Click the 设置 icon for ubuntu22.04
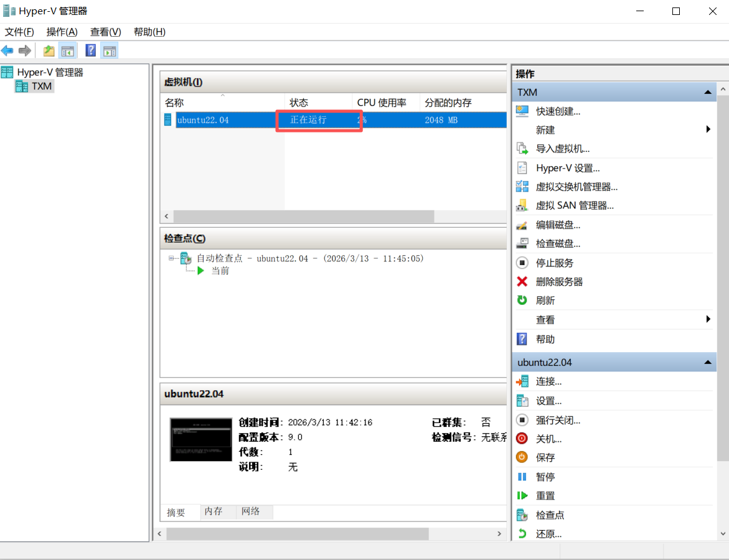This screenshot has height=560, width=729. pyautogui.click(x=522, y=401)
